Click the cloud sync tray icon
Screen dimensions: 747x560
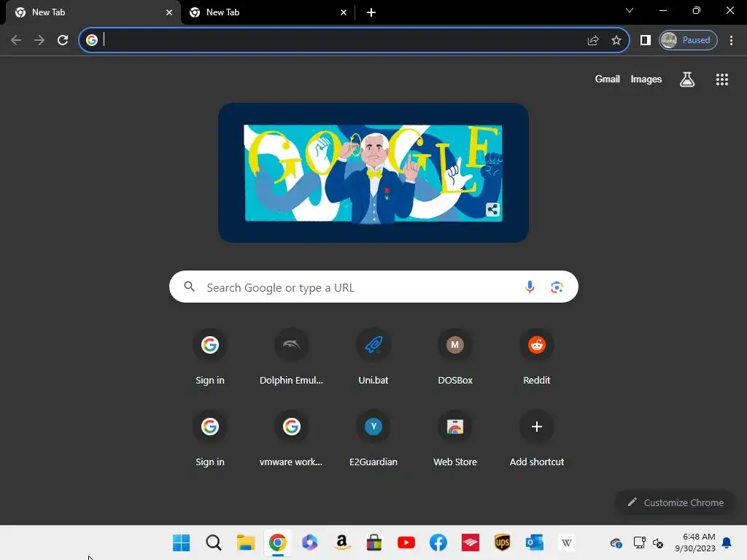pos(616,542)
